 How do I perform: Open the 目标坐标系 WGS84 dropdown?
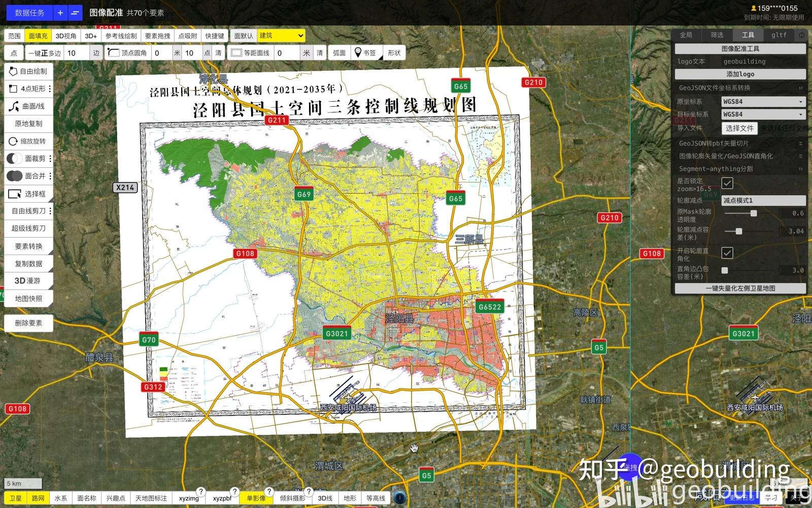coord(763,114)
